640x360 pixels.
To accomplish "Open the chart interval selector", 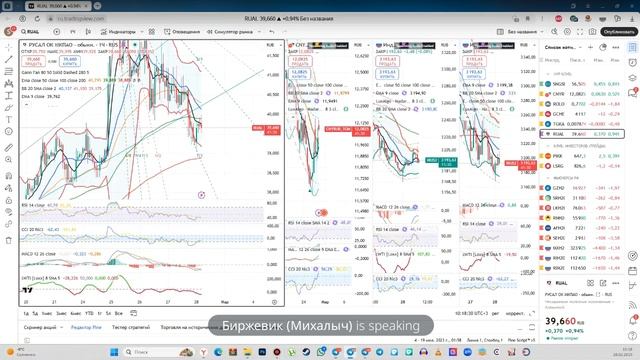I will click(x=73, y=31).
